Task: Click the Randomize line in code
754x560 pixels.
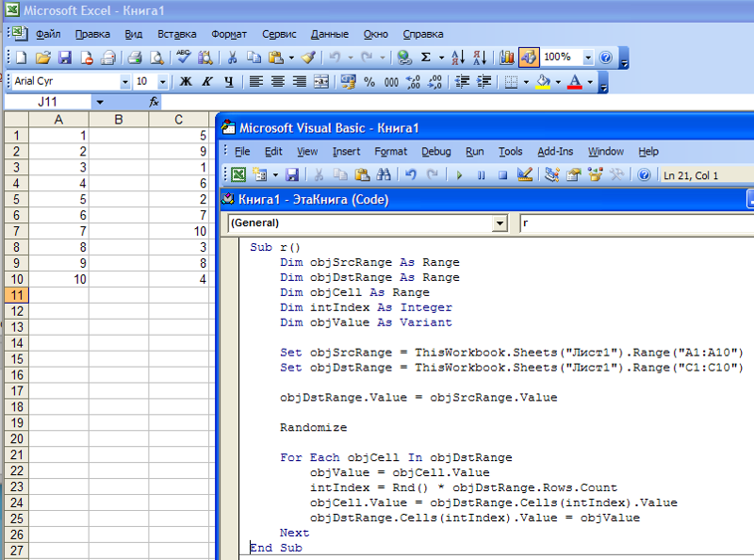Action: coord(313,427)
